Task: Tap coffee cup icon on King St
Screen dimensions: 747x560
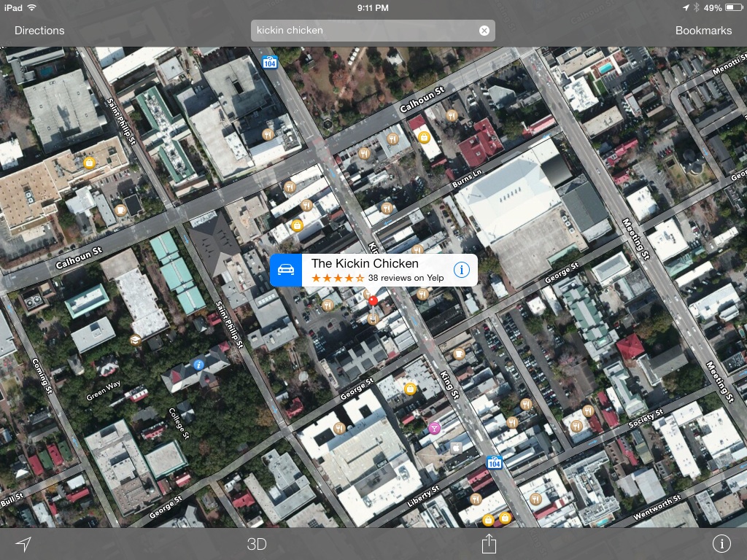Action: click(x=459, y=354)
